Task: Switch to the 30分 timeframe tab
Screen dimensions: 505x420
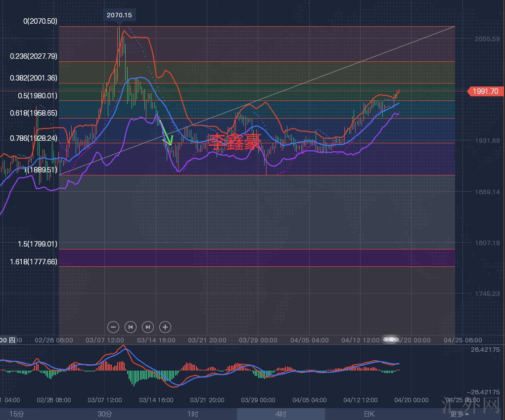Action: (104, 414)
